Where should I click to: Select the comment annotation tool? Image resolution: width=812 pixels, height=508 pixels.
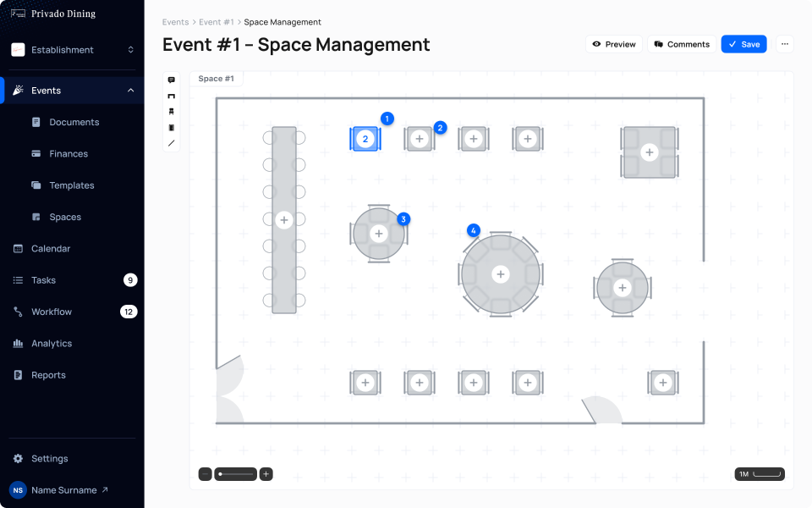[171, 79]
